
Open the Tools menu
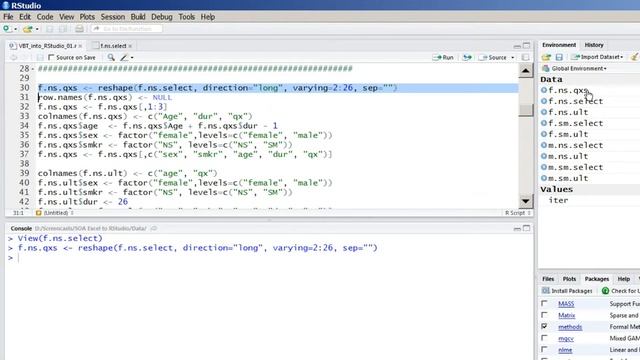(187, 17)
